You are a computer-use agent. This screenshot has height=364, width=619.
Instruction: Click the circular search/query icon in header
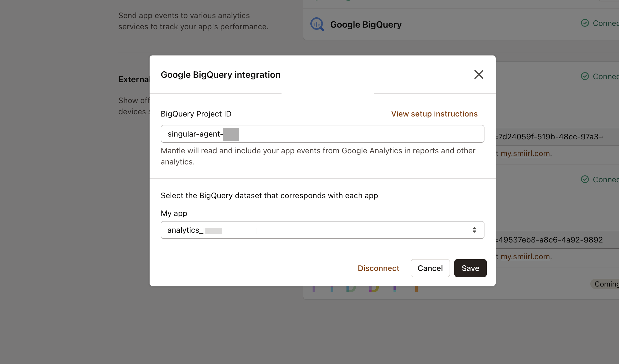(317, 24)
